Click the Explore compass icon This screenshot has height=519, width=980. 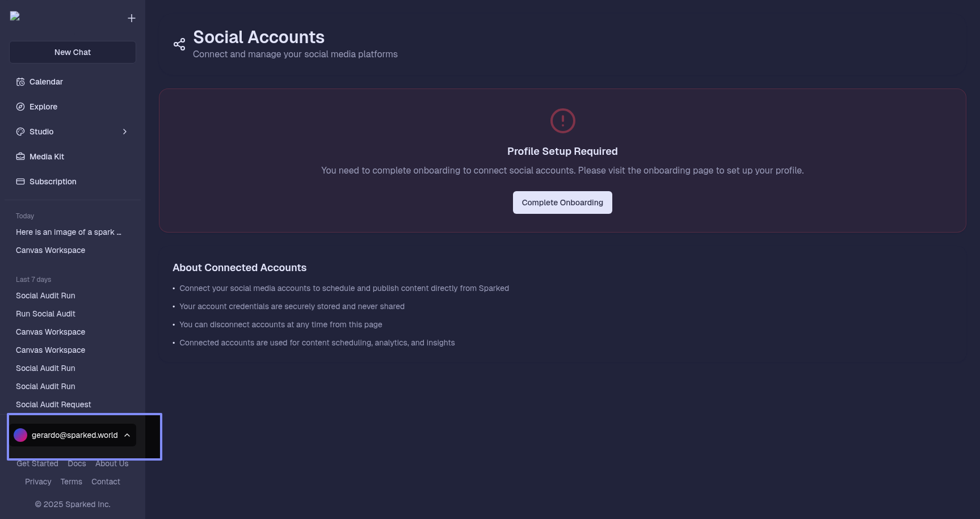point(20,107)
